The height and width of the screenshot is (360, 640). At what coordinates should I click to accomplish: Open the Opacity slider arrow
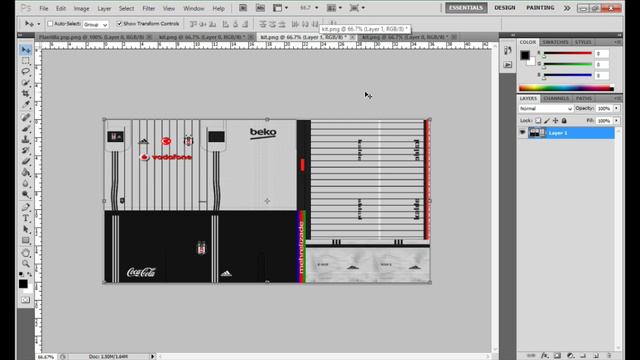point(616,109)
